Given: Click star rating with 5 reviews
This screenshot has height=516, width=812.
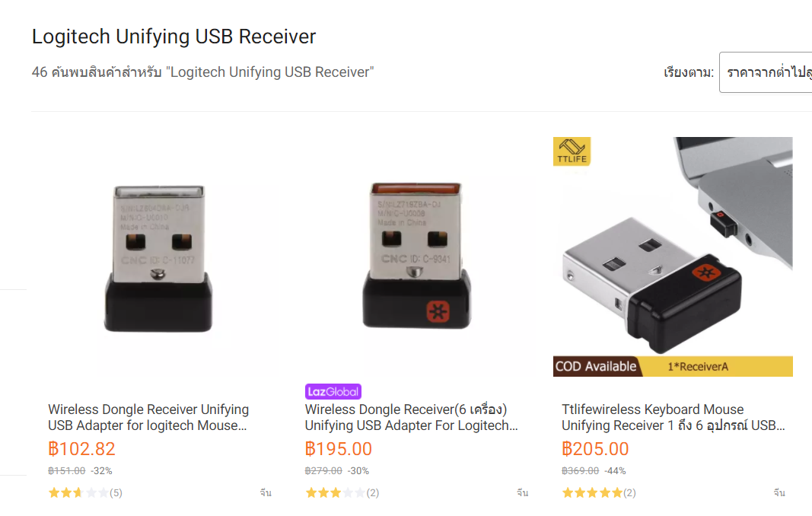Looking at the screenshot, I should [85, 492].
